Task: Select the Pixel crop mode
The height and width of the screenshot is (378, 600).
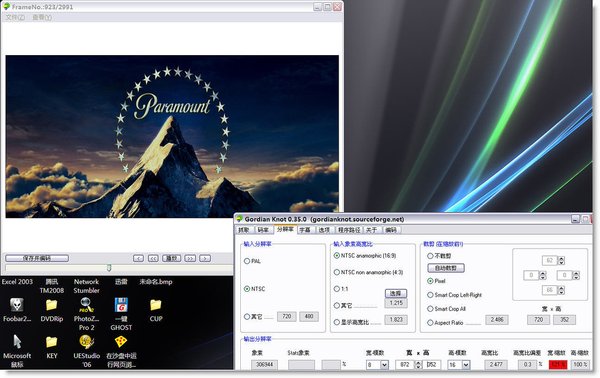Action: (430, 281)
